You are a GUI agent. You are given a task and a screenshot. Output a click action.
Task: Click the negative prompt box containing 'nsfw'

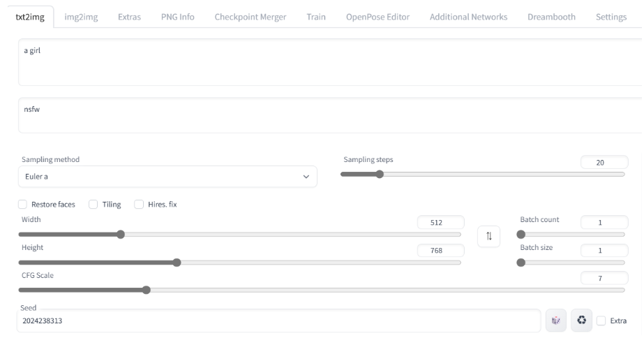(x=330, y=115)
